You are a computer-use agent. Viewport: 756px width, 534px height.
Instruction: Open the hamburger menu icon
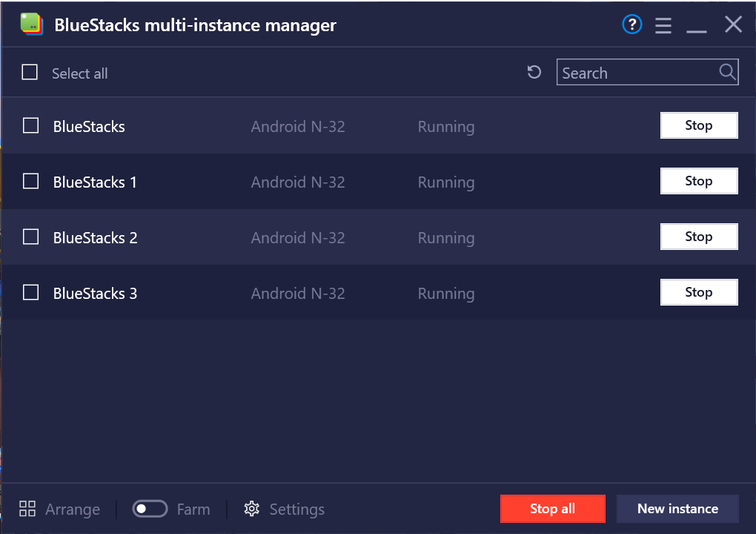(663, 25)
